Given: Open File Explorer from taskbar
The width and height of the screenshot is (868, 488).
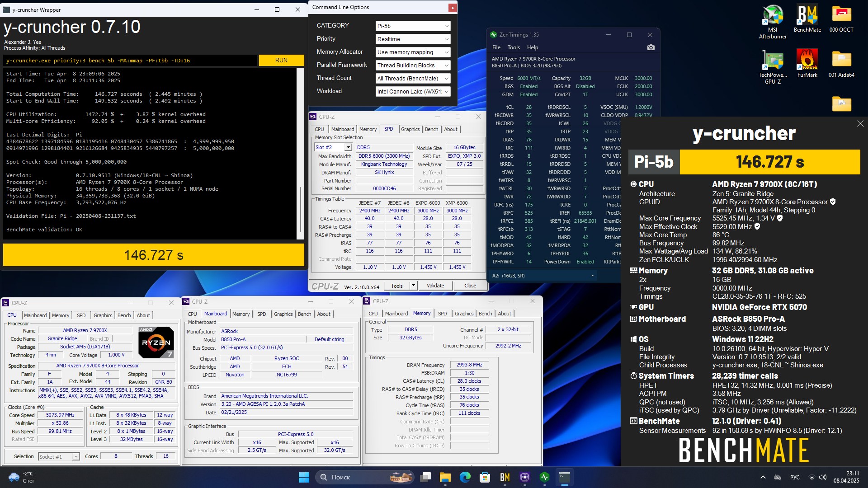Looking at the screenshot, I should coord(445,477).
